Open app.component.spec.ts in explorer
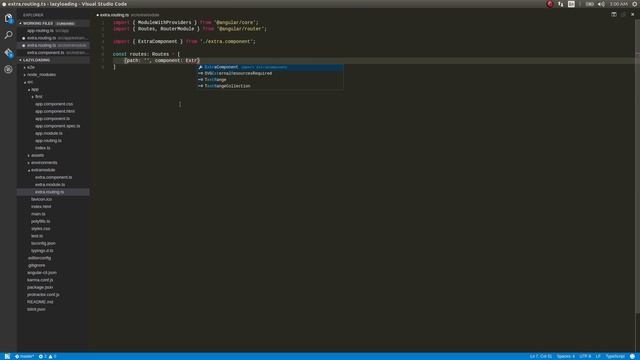The image size is (640, 360). click(57, 126)
